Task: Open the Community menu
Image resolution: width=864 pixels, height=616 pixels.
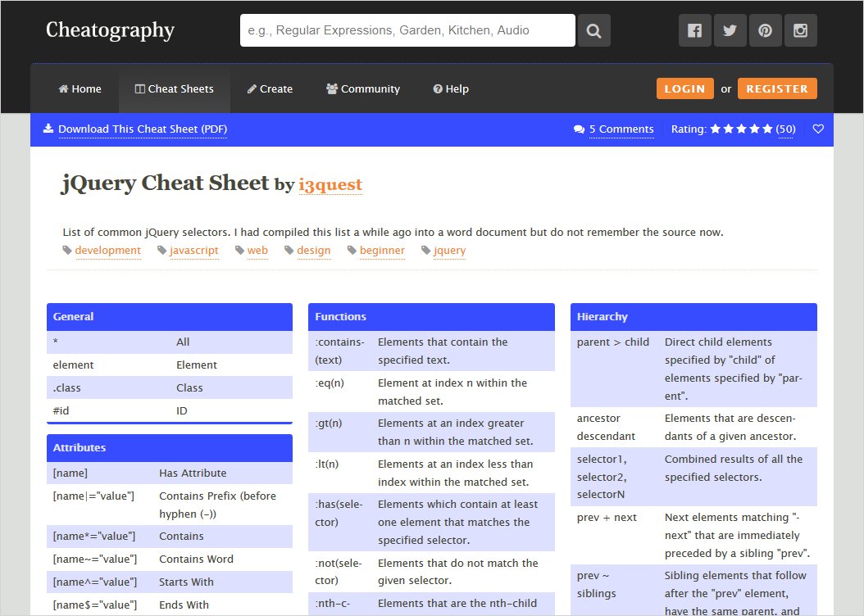Action: (x=363, y=89)
